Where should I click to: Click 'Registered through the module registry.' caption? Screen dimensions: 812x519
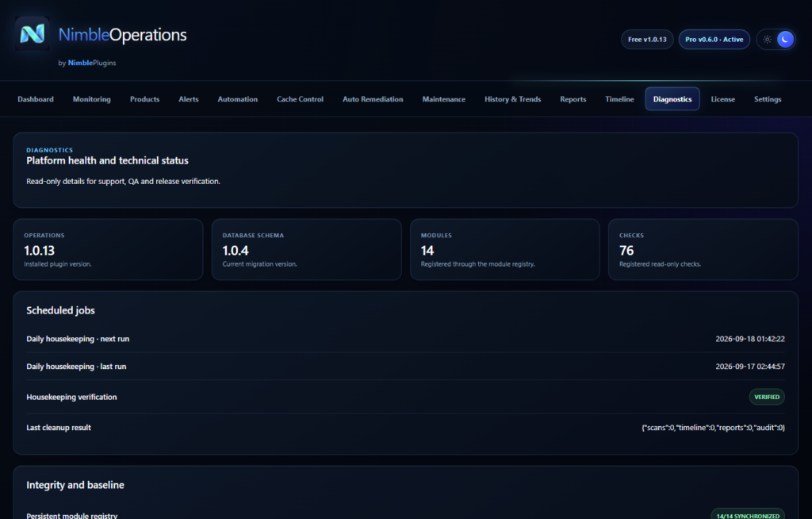click(x=477, y=264)
